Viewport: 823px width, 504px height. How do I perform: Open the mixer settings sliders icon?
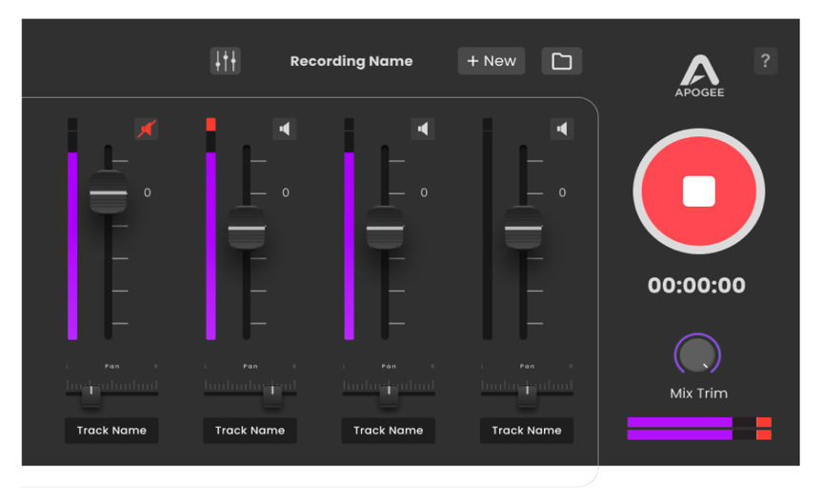point(226,61)
